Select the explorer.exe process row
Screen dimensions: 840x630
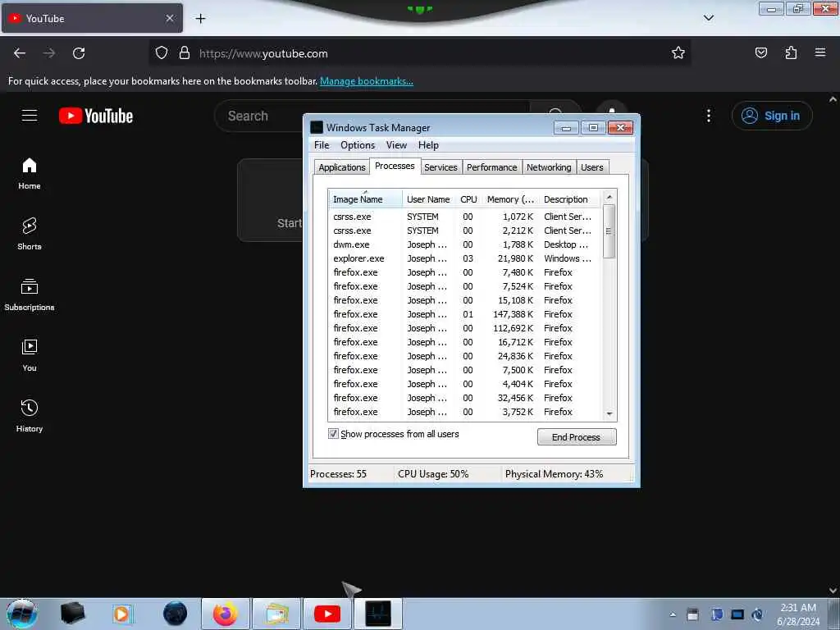(x=463, y=258)
